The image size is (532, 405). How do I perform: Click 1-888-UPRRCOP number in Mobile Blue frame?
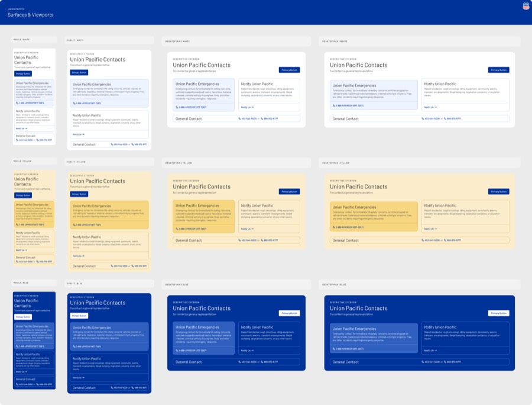point(31,346)
